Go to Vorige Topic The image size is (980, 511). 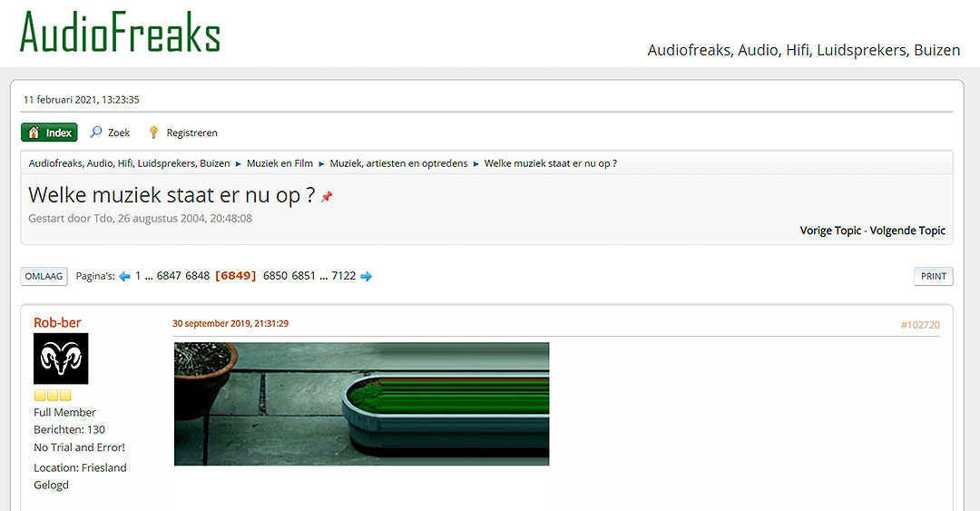[830, 231]
